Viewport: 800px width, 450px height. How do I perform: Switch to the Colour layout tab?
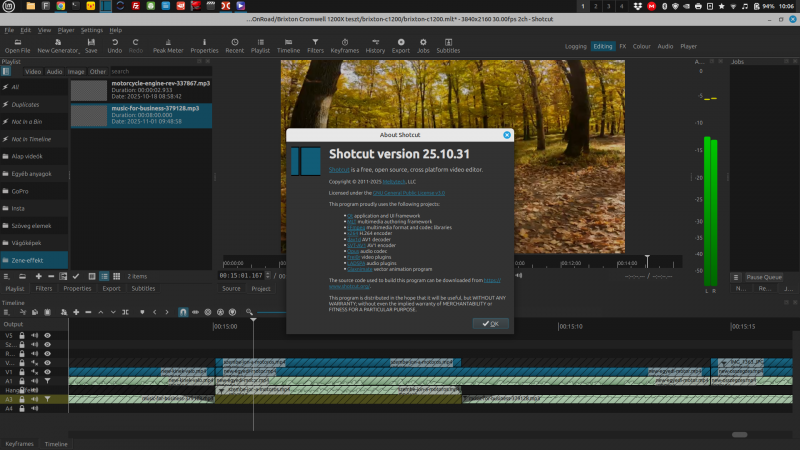point(641,46)
